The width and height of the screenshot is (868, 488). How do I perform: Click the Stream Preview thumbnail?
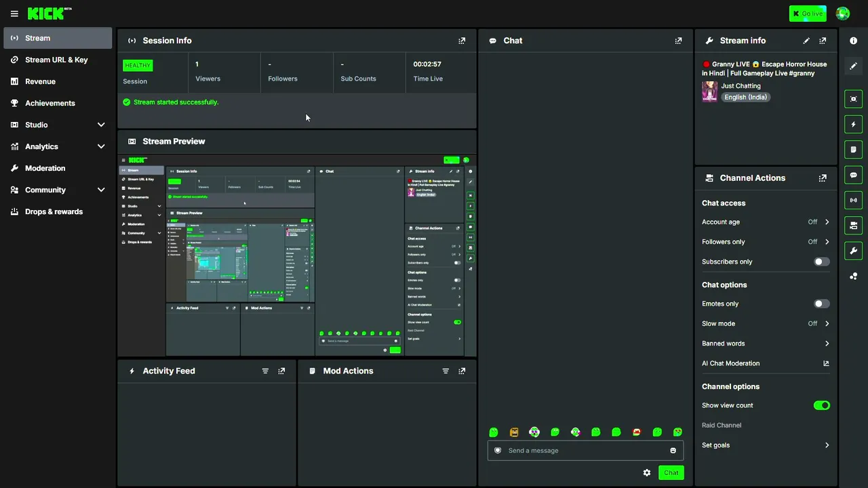click(x=297, y=256)
